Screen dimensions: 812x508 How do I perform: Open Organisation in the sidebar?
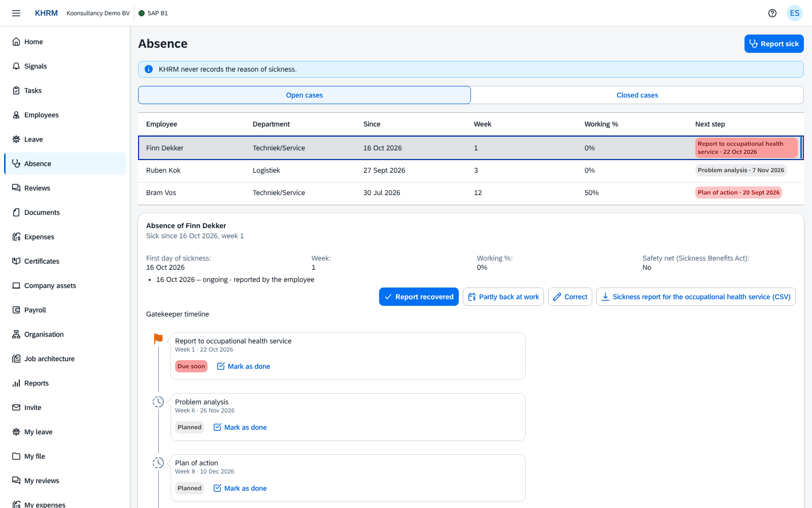pos(65,334)
